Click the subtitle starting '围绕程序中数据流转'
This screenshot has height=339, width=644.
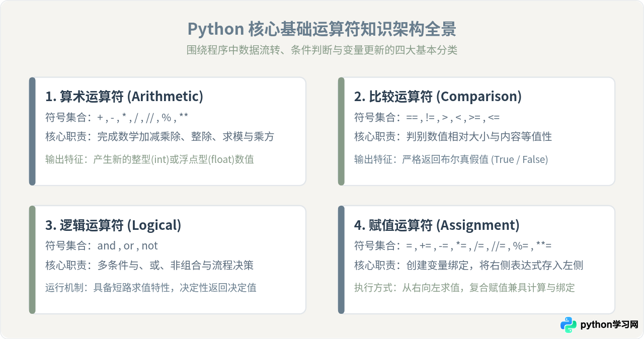click(322, 50)
